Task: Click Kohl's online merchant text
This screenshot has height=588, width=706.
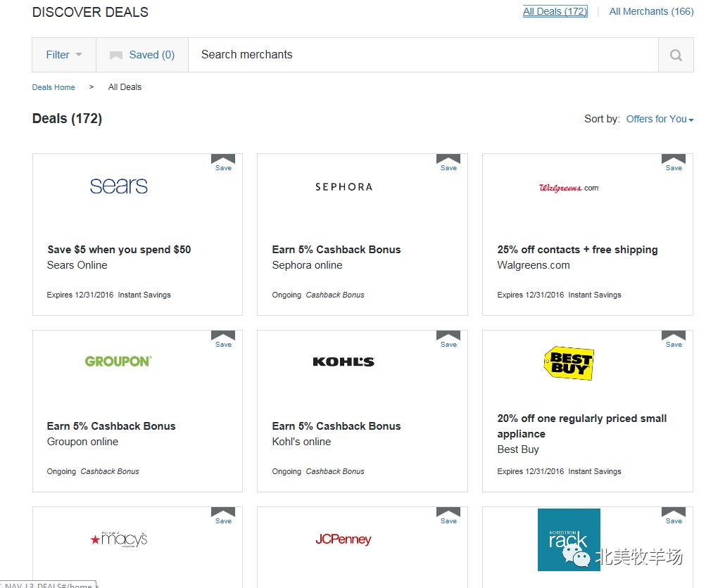Action: pos(301,442)
